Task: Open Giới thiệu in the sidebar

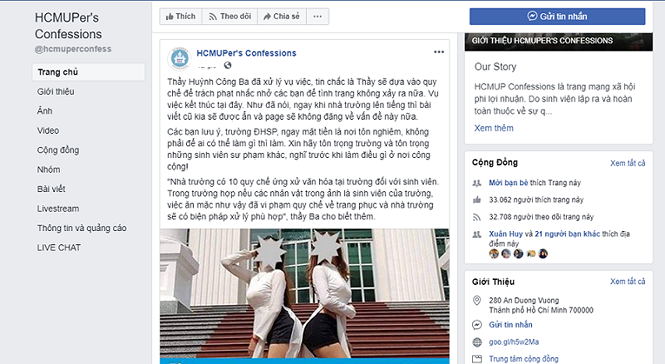Action: coord(56,92)
